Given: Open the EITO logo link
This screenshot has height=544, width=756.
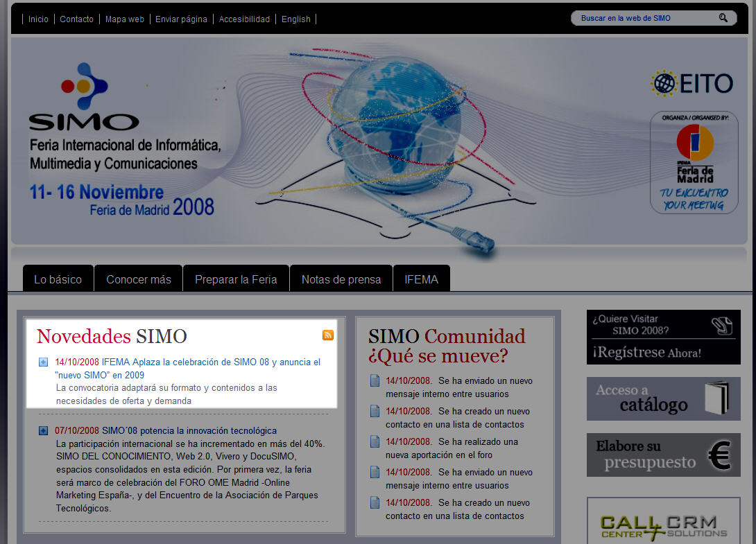Looking at the screenshot, I should [x=692, y=83].
